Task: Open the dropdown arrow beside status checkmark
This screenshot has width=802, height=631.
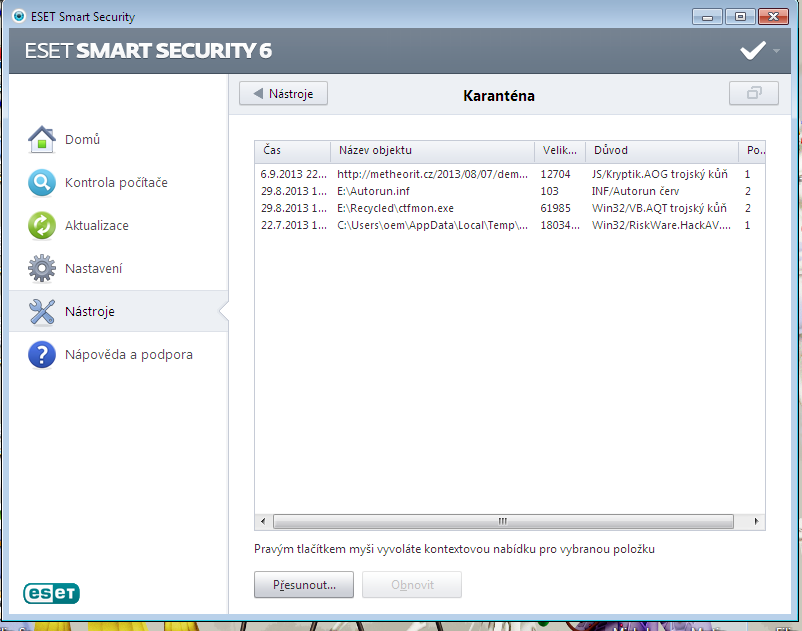Action: pyautogui.click(x=776, y=51)
